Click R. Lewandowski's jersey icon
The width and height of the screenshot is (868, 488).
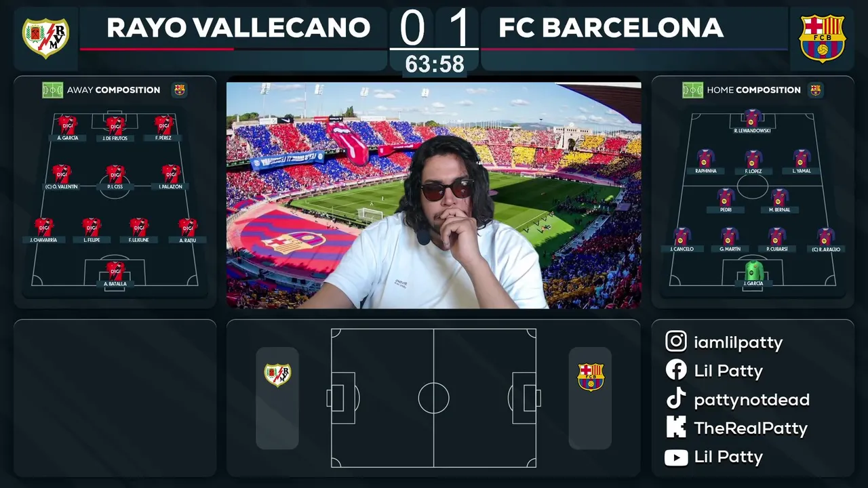(x=752, y=118)
